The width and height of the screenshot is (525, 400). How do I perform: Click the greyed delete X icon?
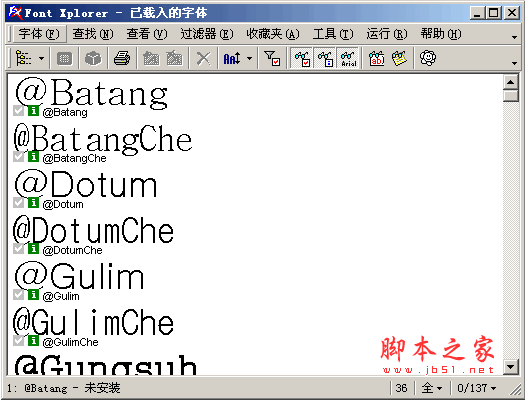click(x=203, y=59)
